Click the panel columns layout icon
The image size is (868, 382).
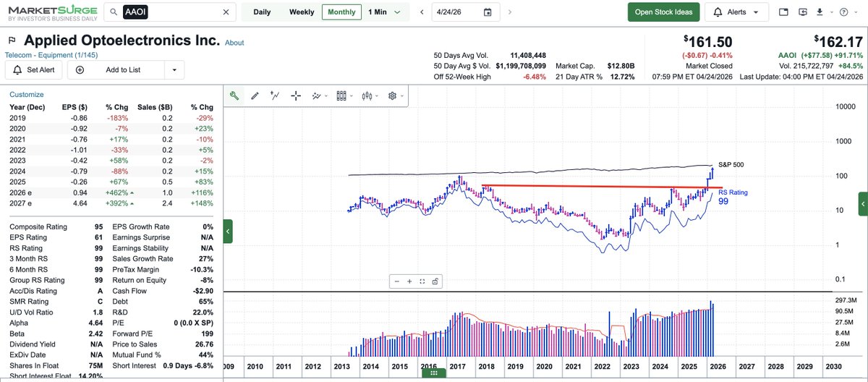click(x=342, y=95)
